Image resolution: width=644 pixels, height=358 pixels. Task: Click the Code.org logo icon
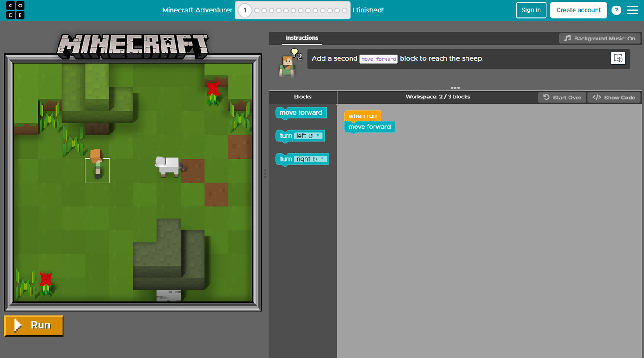point(15,10)
